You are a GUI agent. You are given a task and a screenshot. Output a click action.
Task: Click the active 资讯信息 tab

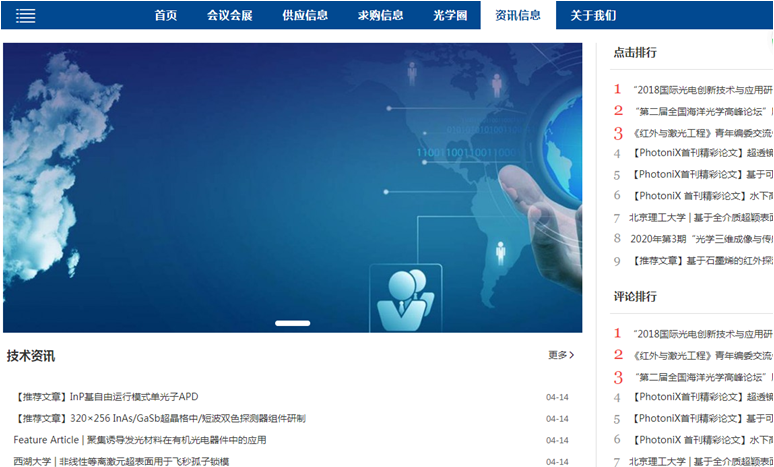pos(518,15)
